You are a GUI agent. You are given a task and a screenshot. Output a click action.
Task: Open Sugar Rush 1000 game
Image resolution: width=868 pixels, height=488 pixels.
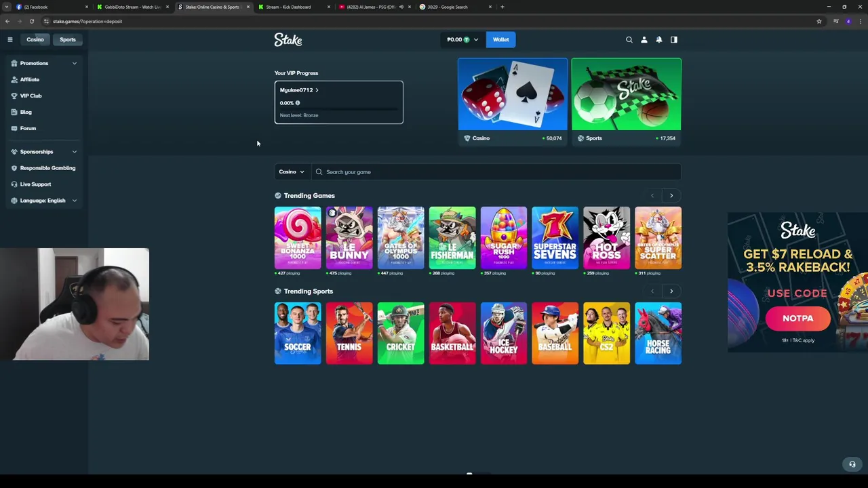pos(504,238)
